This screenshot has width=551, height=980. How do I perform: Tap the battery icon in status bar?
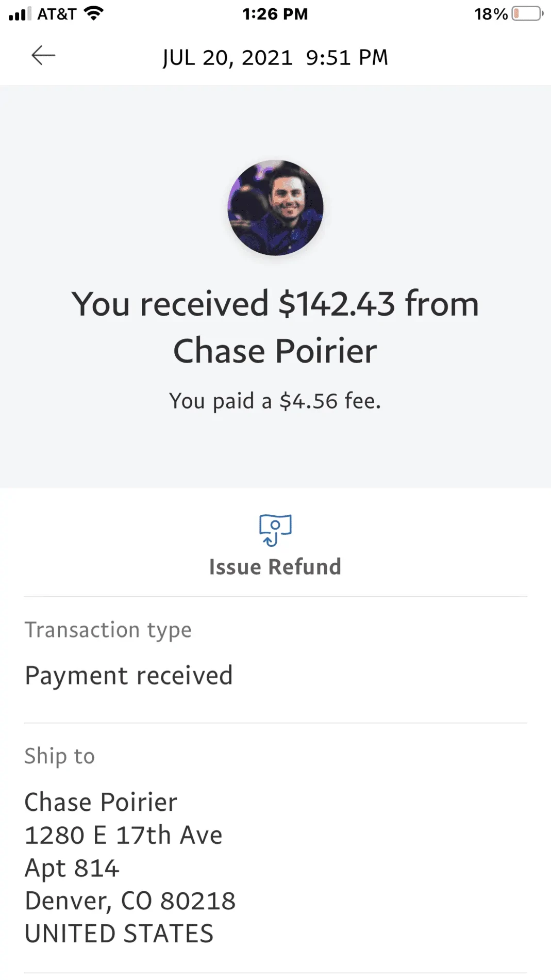(x=527, y=14)
